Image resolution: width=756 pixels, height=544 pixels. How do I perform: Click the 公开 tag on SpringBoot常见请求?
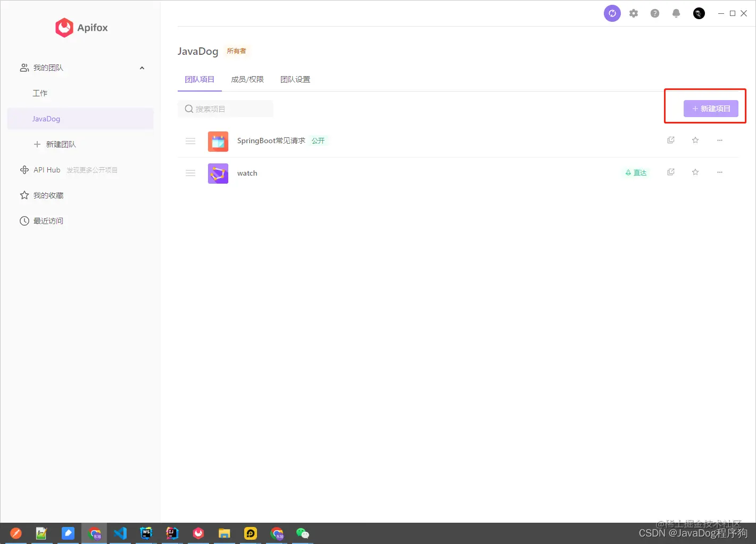coord(318,141)
